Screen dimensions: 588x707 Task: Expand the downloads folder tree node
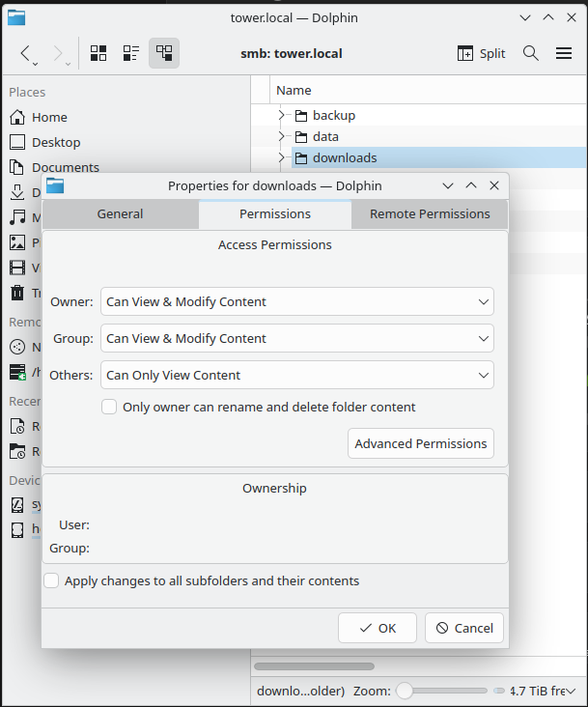tap(282, 157)
